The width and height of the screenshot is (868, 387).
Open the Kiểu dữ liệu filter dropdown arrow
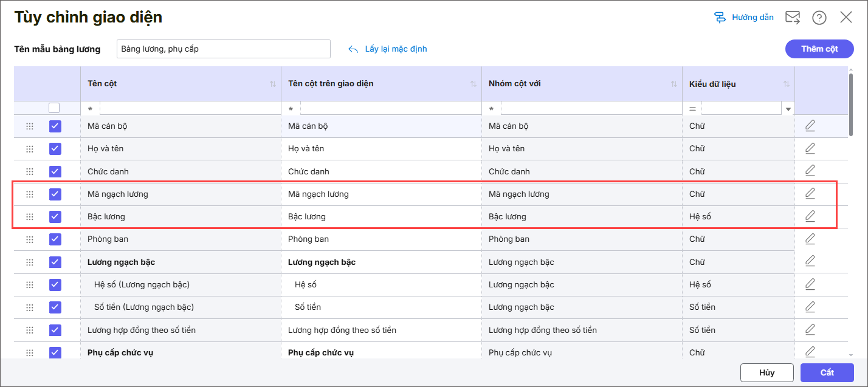[x=788, y=109]
